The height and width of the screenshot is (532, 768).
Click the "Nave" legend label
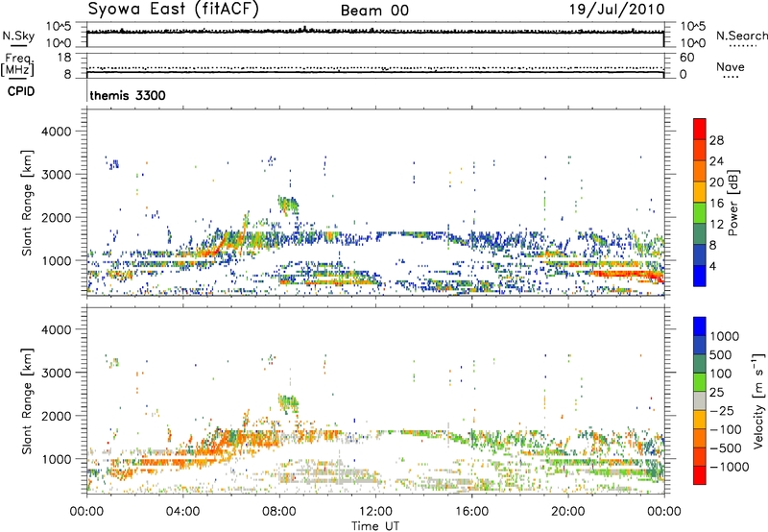click(730, 66)
